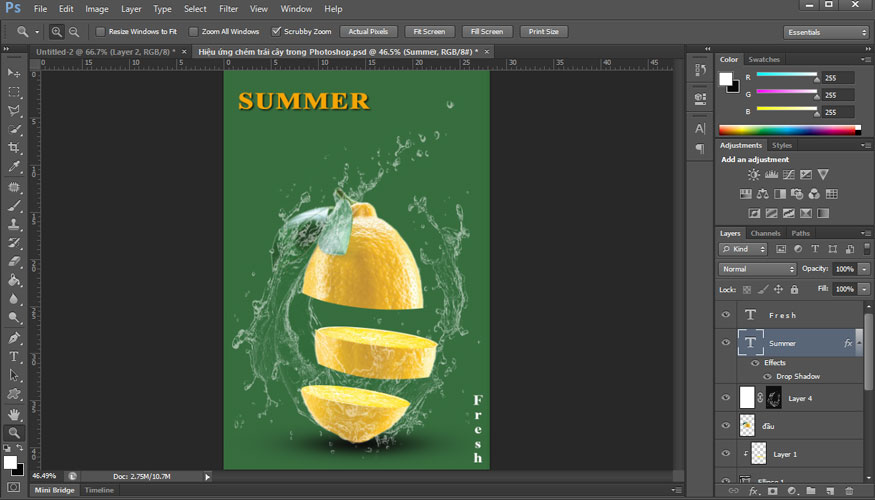Select the Path Selection tool
875x500 pixels.
tap(13, 376)
